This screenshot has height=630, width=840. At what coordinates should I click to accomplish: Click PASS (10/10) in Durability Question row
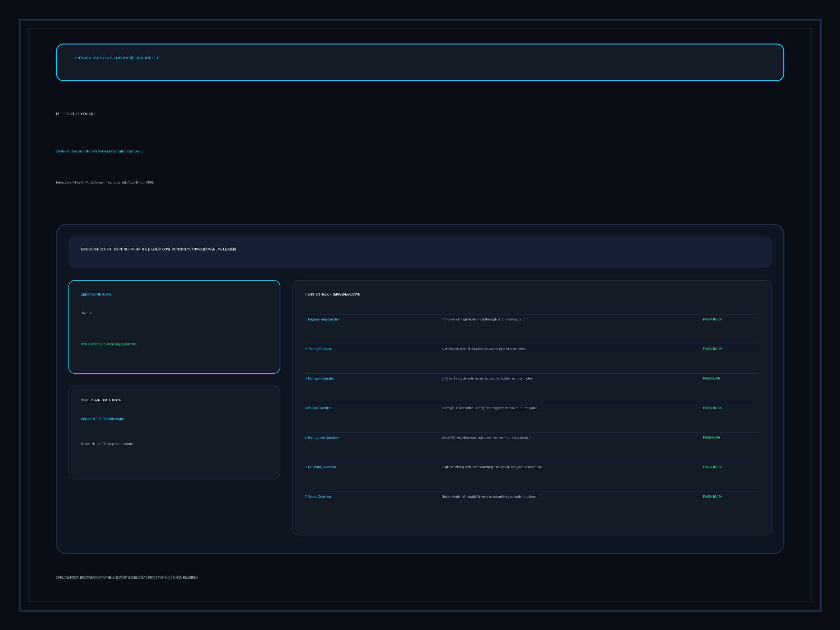tap(712, 467)
